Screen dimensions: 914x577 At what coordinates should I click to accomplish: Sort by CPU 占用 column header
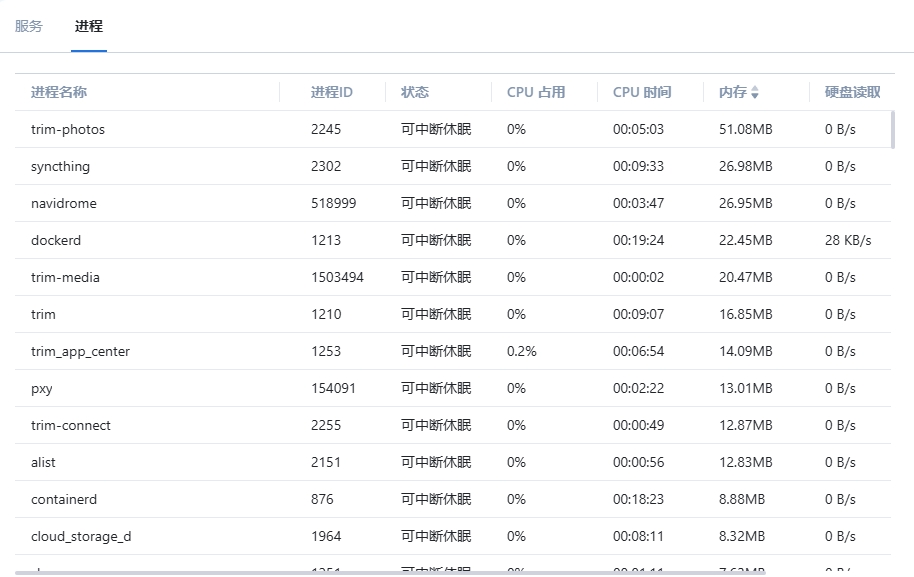pyautogui.click(x=536, y=92)
